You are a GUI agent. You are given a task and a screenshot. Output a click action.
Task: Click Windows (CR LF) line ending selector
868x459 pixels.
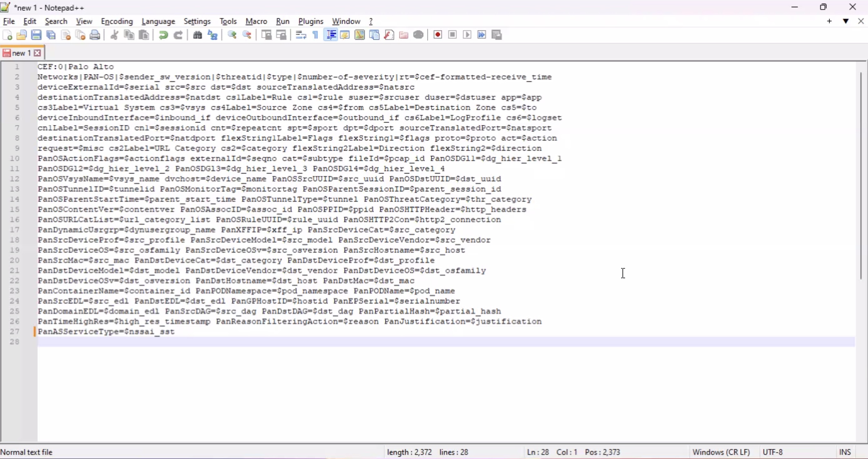pyautogui.click(x=721, y=452)
